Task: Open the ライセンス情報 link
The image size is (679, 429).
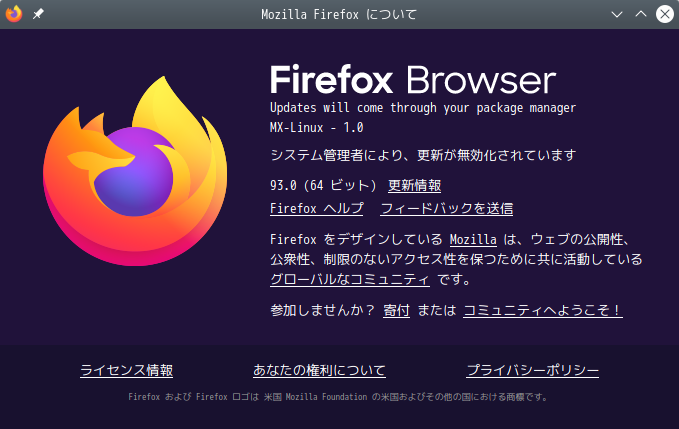Action: 126,370
